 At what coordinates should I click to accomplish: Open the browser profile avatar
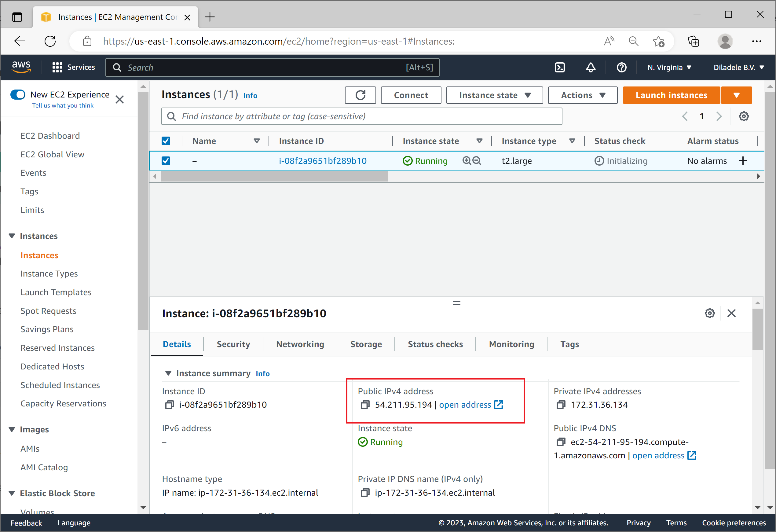[725, 42]
